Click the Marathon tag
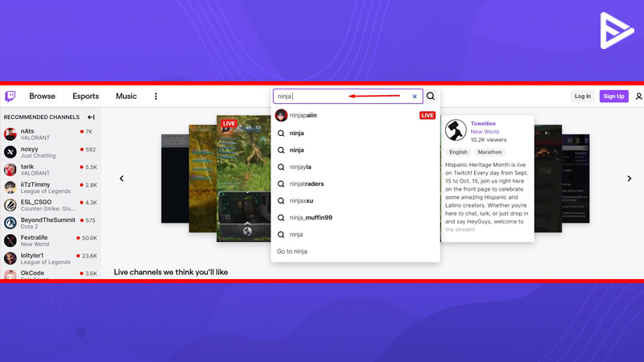 tap(489, 152)
